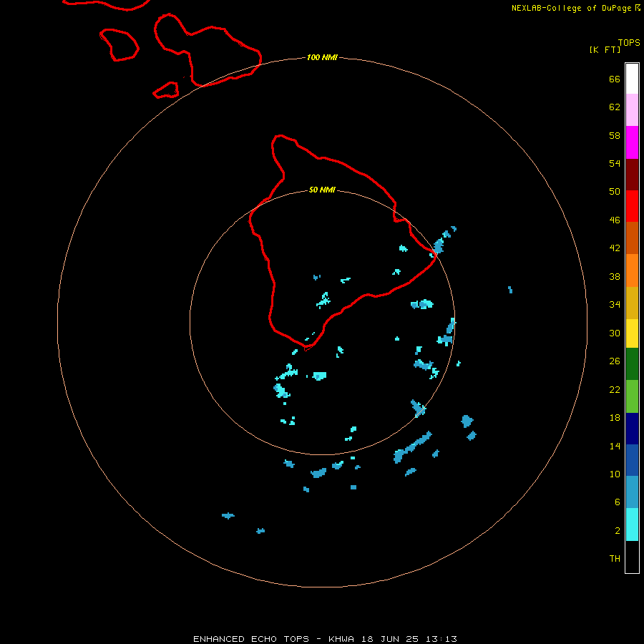The height and width of the screenshot is (644, 644).
Task: Click the dark red (maroon) legend swatch
Action: 632,175
